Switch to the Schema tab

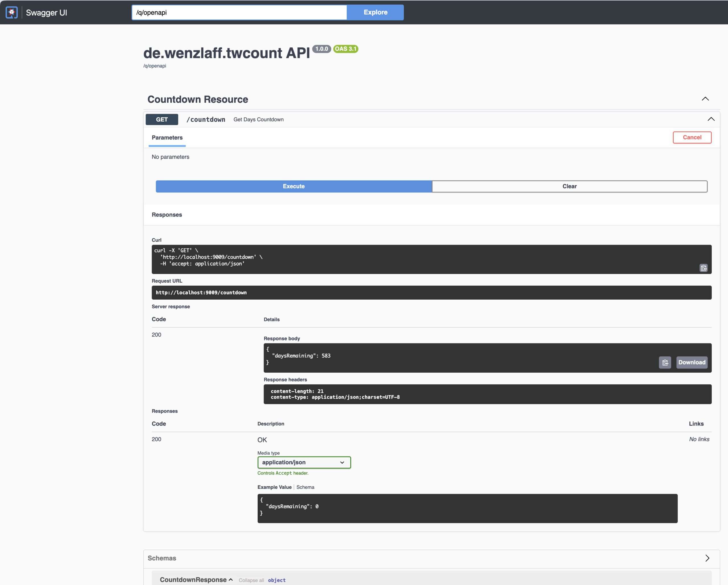click(x=305, y=487)
